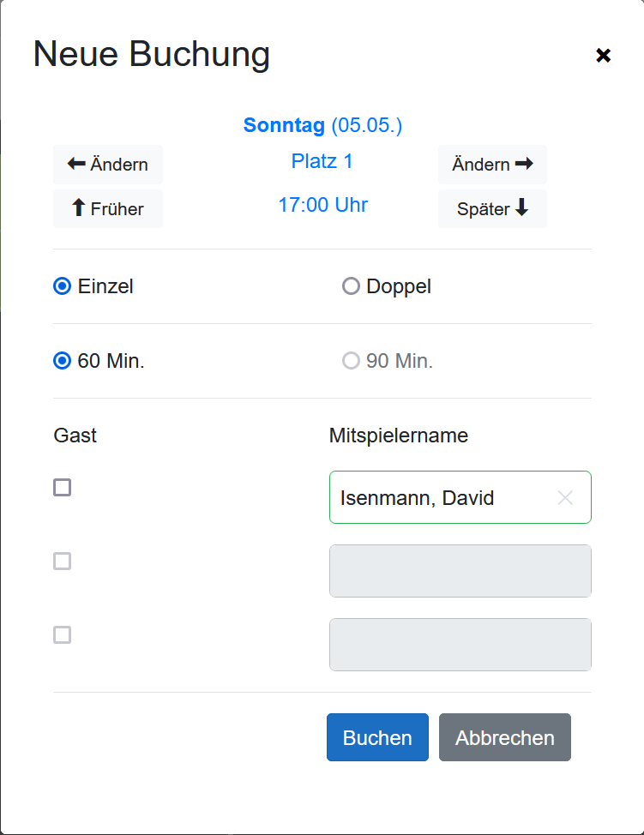
Task: Click the 17:00 Uhr time label
Action: click(x=322, y=205)
